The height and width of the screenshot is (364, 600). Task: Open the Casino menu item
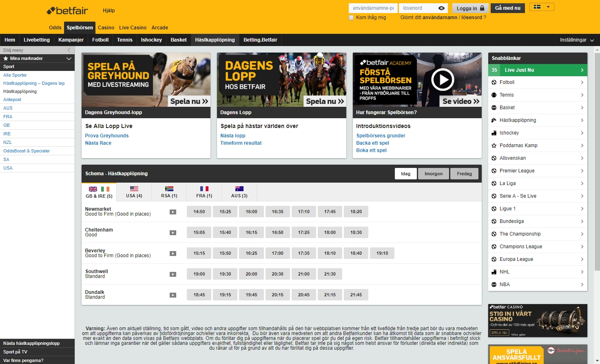click(106, 27)
